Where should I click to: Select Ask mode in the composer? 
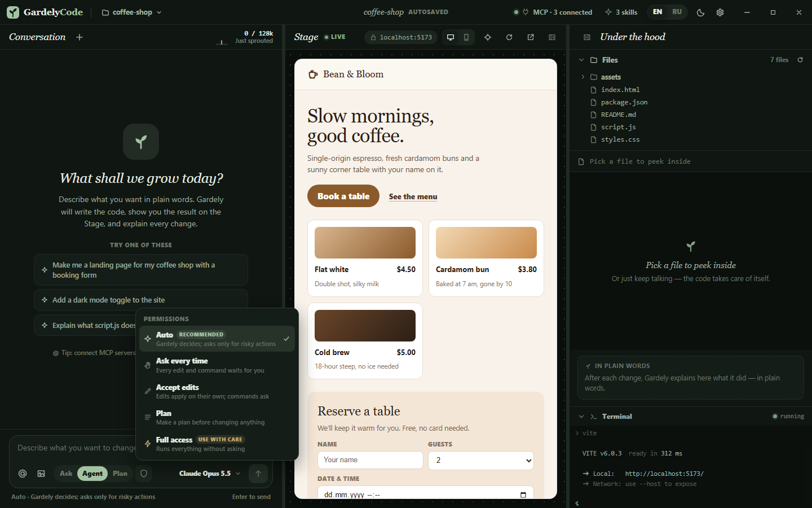pos(66,474)
